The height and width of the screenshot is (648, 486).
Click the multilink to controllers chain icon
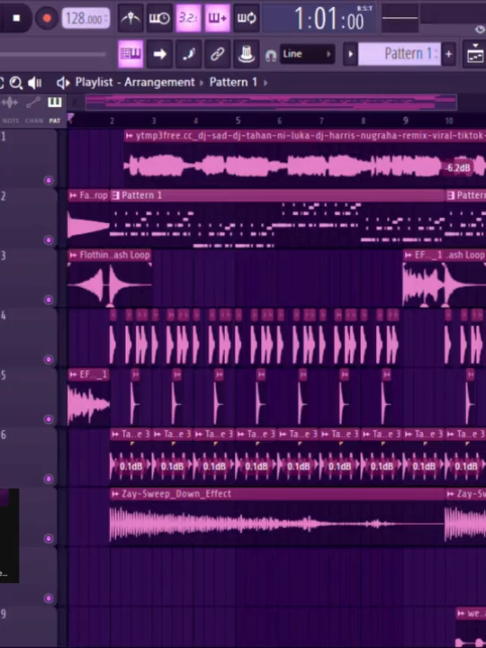click(217, 54)
